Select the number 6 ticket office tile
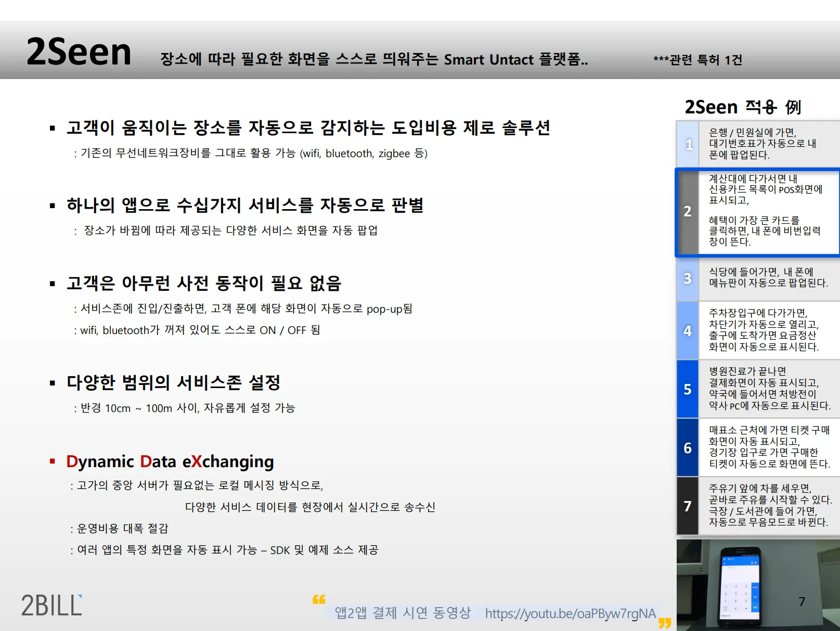840x631 pixels. click(x=688, y=448)
